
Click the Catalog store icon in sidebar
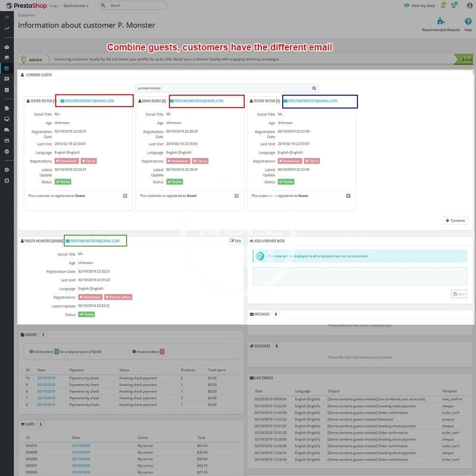[x=7, y=58]
